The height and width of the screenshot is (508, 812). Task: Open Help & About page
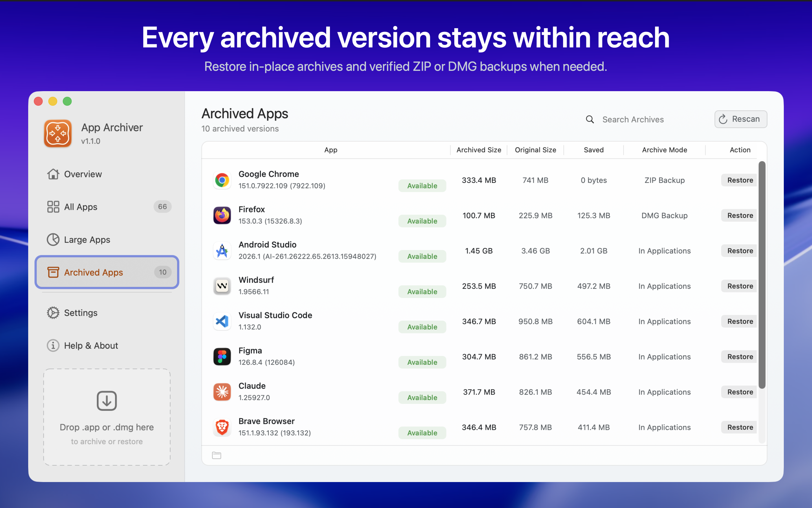[x=107, y=345]
